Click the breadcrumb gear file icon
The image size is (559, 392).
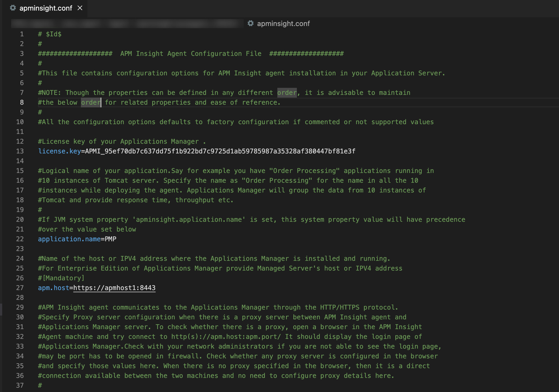click(x=250, y=24)
